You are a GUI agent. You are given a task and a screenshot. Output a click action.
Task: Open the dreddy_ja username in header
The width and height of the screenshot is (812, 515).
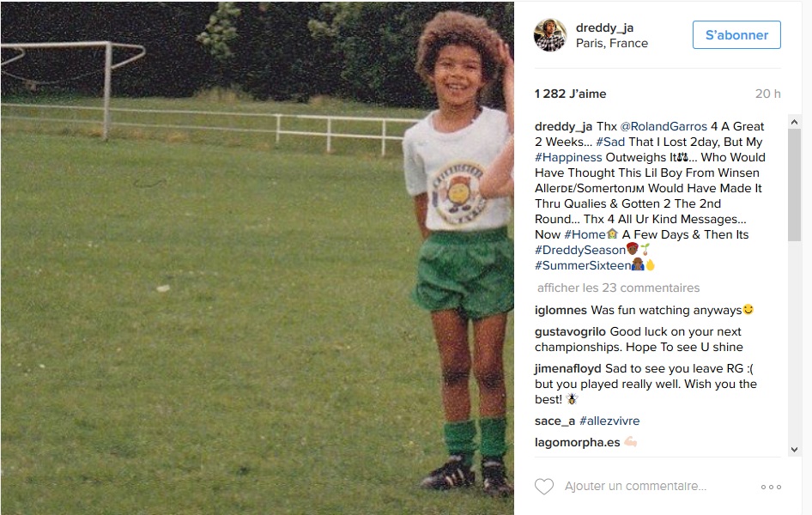604,28
